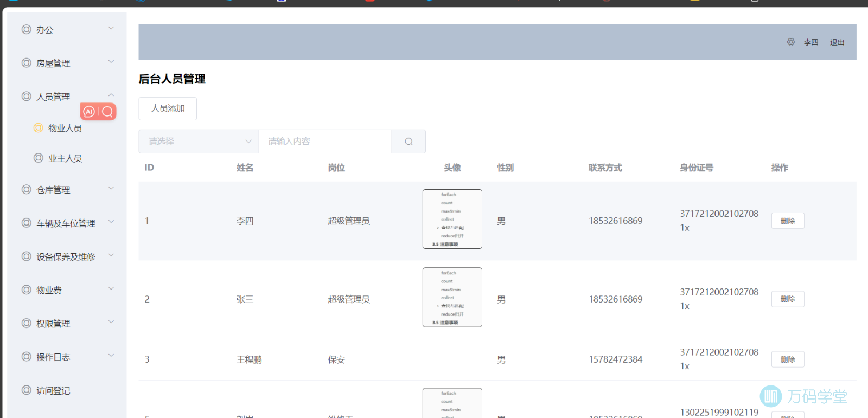This screenshot has width=868, height=418.
Task: Click the 岗位 column header
Action: 336,168
